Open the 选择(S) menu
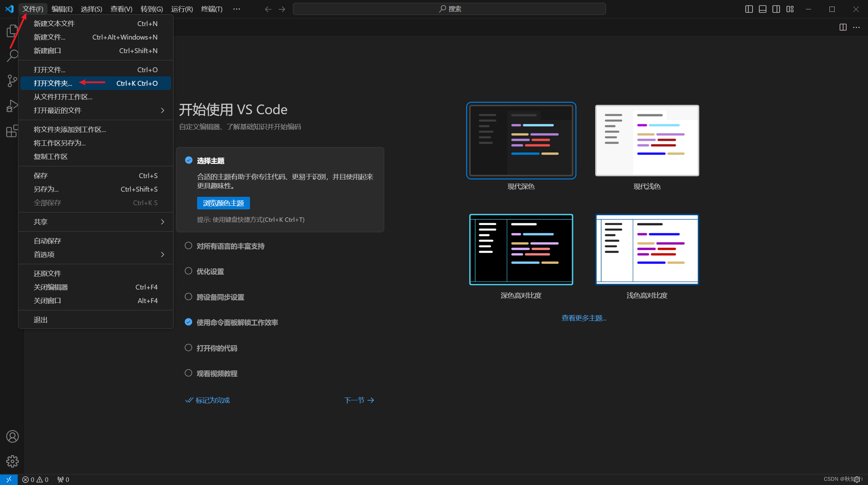The height and width of the screenshot is (485, 868). [x=91, y=9]
